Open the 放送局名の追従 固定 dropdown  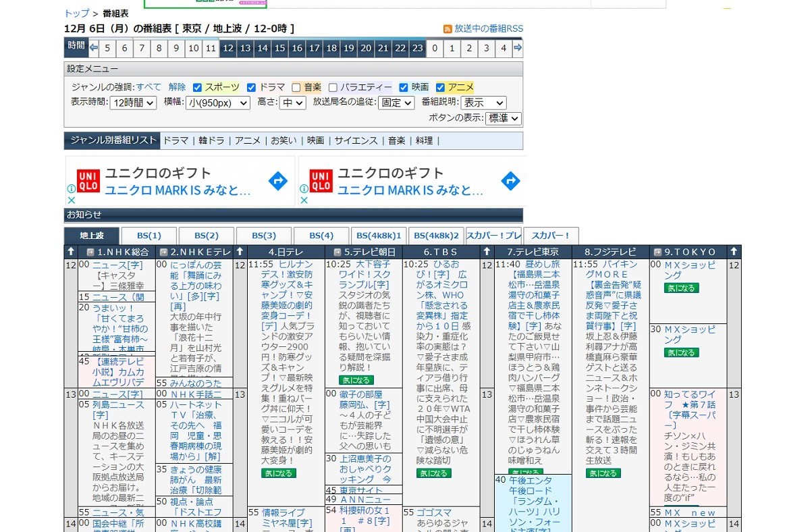[396, 103]
